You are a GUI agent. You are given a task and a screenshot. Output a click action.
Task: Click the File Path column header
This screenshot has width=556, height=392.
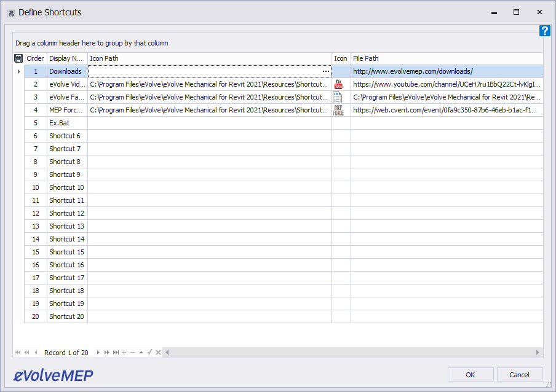pyautogui.click(x=447, y=58)
